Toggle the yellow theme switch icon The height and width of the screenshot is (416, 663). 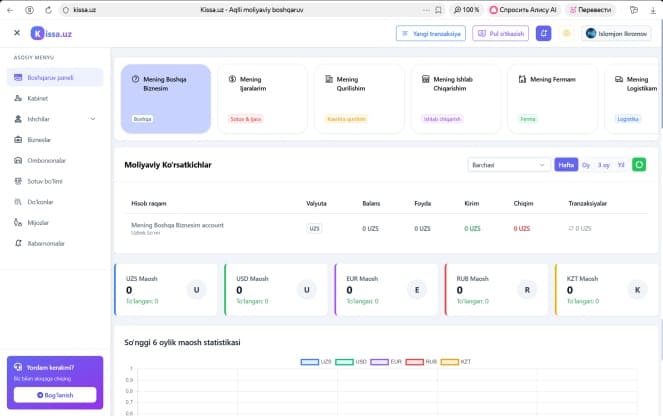click(x=567, y=33)
